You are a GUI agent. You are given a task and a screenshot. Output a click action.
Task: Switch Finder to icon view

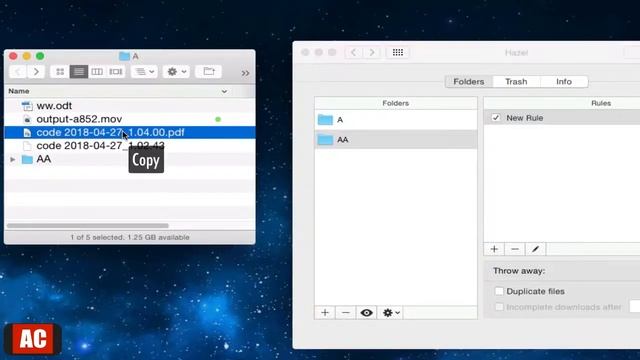coord(60,72)
